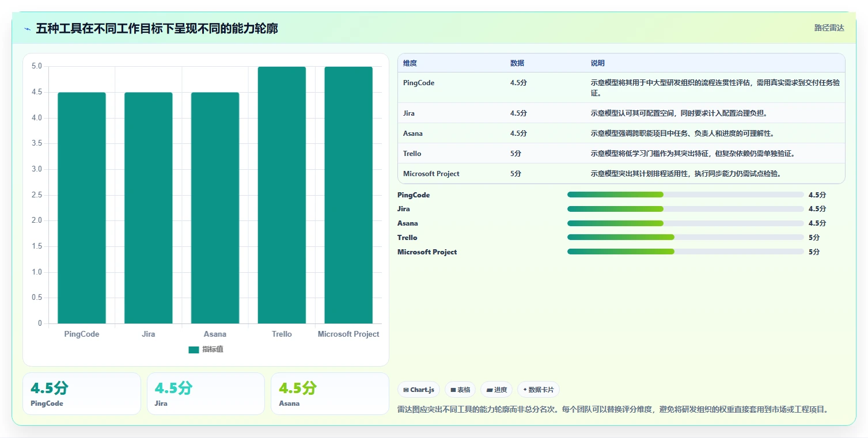Click the Trello bar in the chart
This screenshot has height=438, width=868.
282,195
